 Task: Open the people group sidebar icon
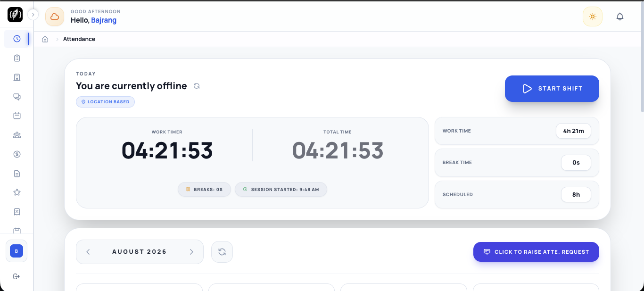[x=17, y=135]
